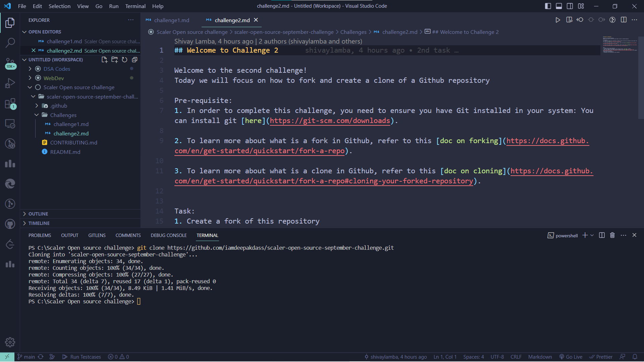
Task: Click the Settings gear icon
Action: (10, 342)
